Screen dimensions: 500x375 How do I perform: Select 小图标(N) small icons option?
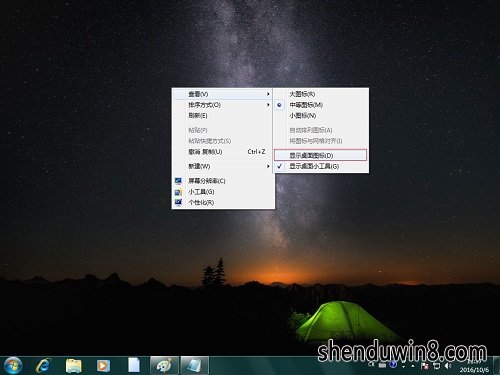pos(321,115)
